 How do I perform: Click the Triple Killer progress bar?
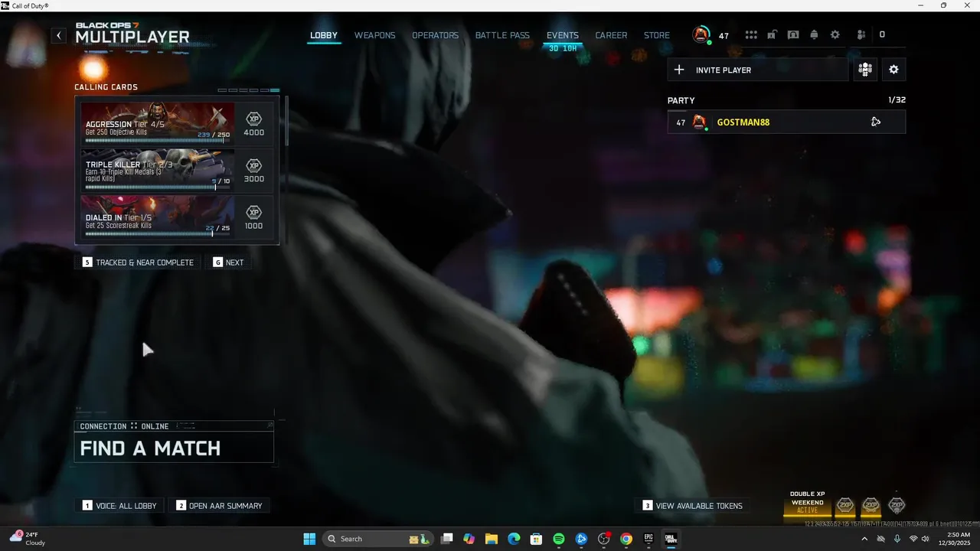[158, 187]
